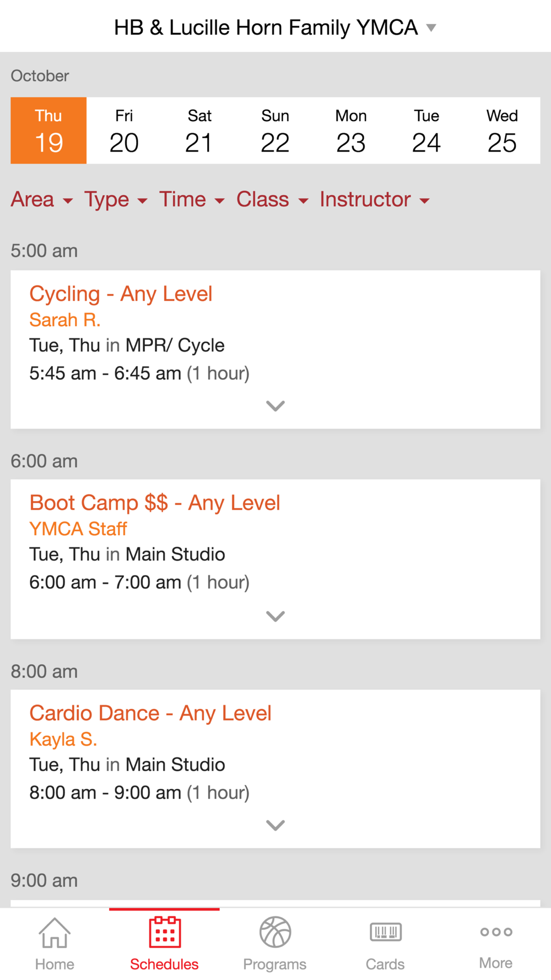
Task: Tap the Schedules calendar icon
Action: tap(165, 932)
